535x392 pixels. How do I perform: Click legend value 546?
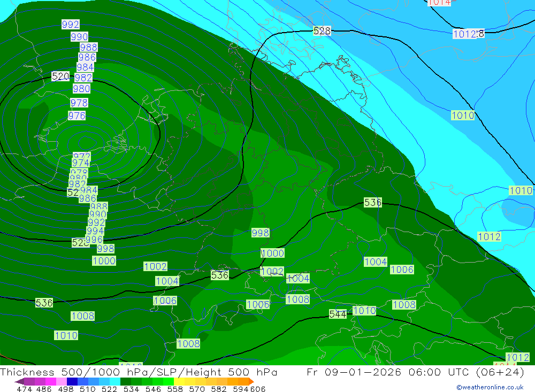tap(153, 389)
